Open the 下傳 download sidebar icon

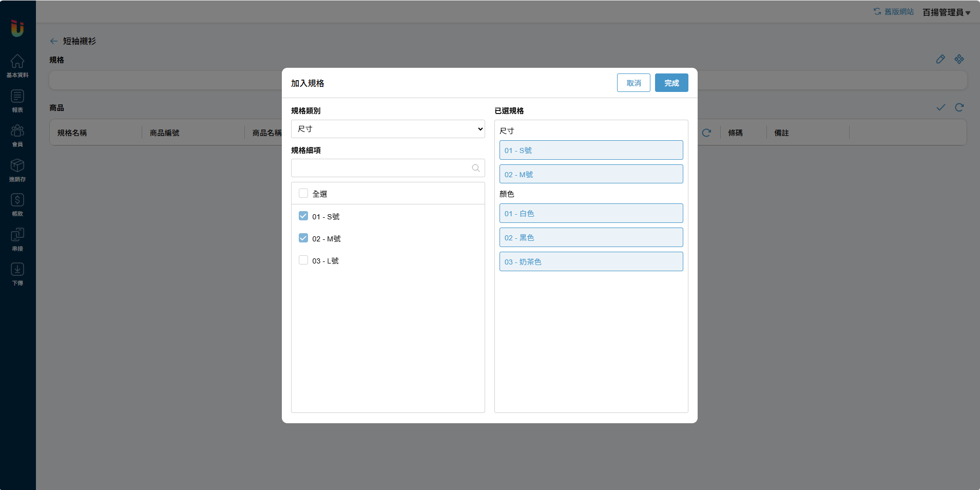tap(17, 274)
